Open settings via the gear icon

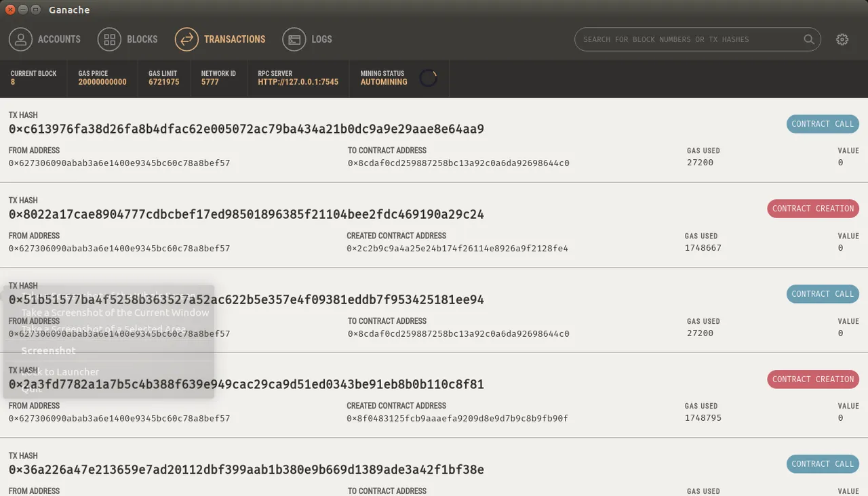pos(842,39)
